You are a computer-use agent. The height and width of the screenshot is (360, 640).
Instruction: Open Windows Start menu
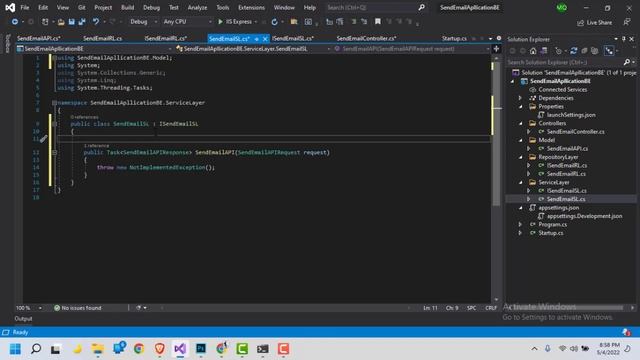15,349
